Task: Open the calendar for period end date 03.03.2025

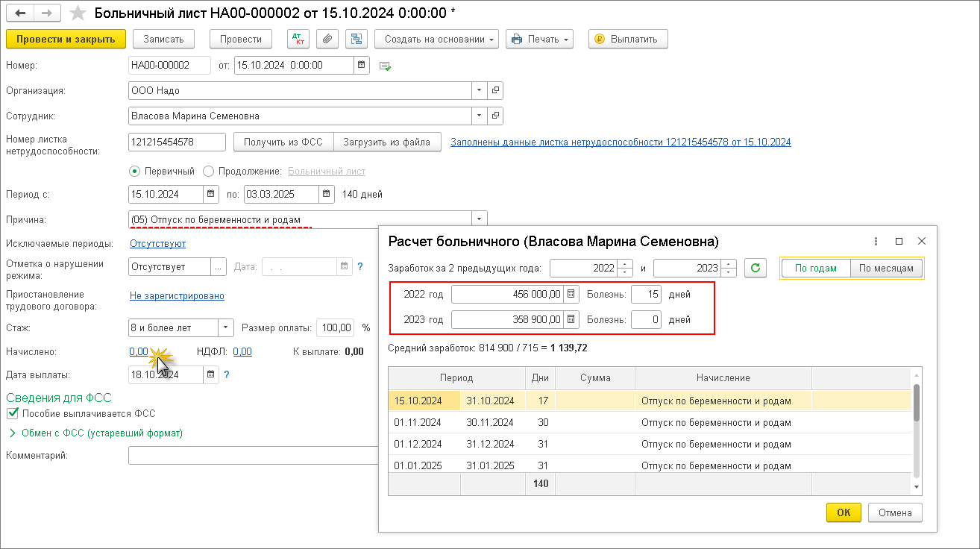Action: pyautogui.click(x=327, y=194)
